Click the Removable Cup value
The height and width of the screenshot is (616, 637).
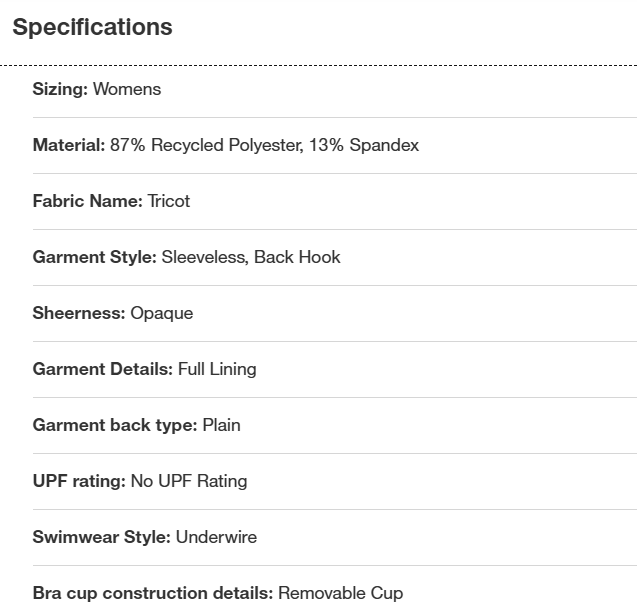pyautogui.click(x=340, y=593)
